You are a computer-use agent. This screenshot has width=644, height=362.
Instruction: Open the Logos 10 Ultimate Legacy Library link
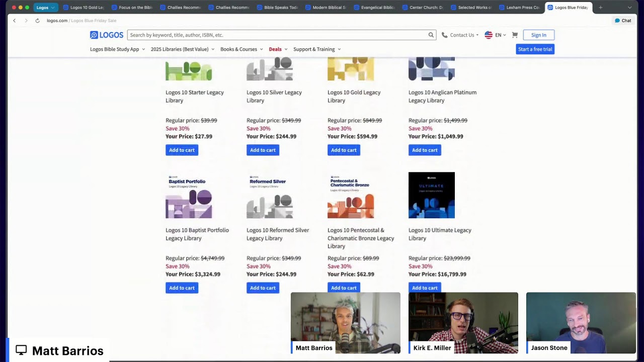(440, 234)
